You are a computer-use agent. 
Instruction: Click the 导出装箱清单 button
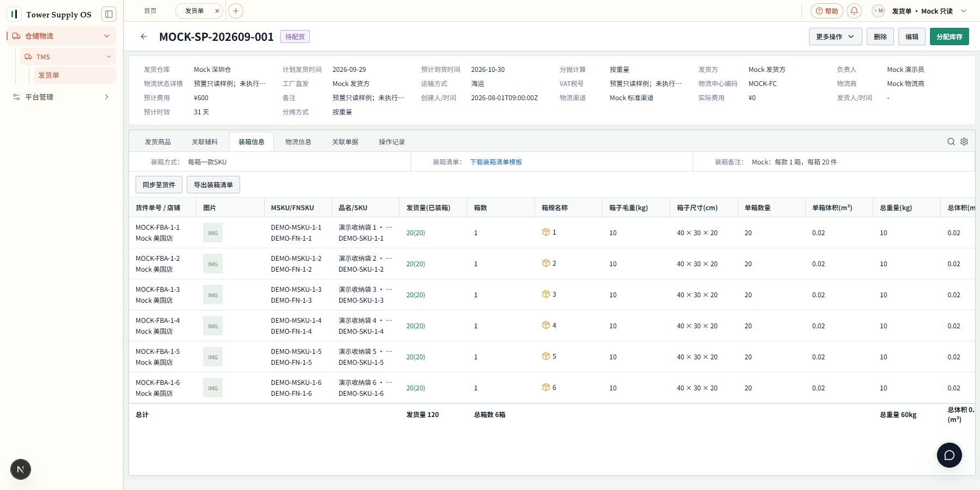[x=213, y=185]
